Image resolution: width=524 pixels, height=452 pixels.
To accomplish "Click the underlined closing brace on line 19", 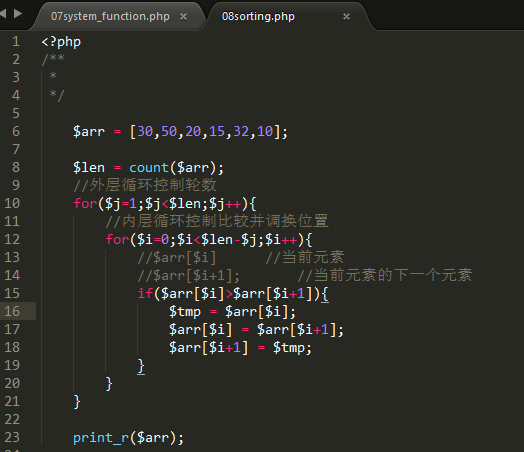I will coord(141,366).
